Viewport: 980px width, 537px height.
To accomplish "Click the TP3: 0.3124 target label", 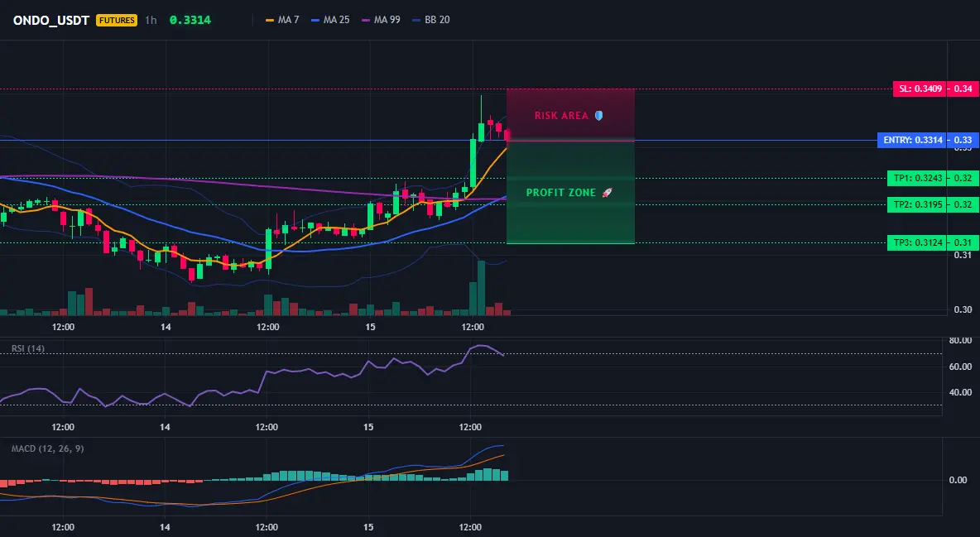I will coord(917,242).
